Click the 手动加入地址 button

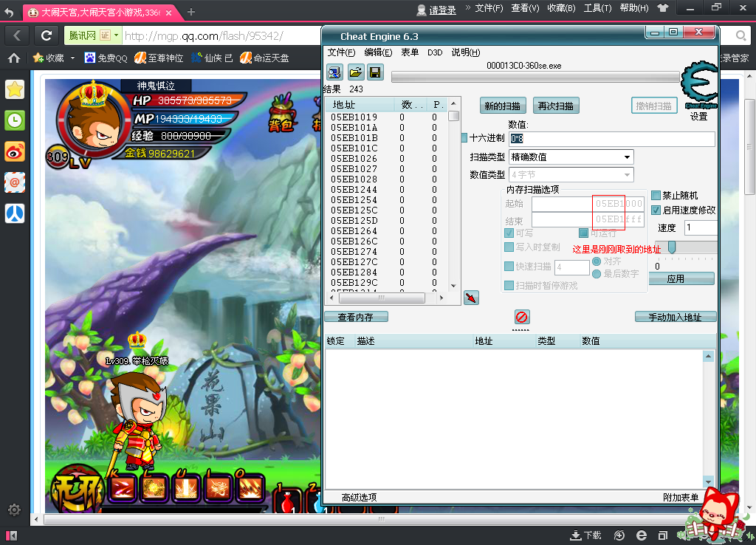[x=675, y=317]
